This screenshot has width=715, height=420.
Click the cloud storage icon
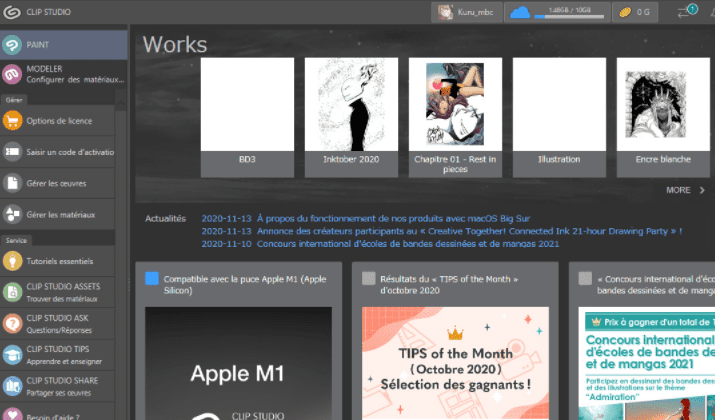pyautogui.click(x=519, y=12)
